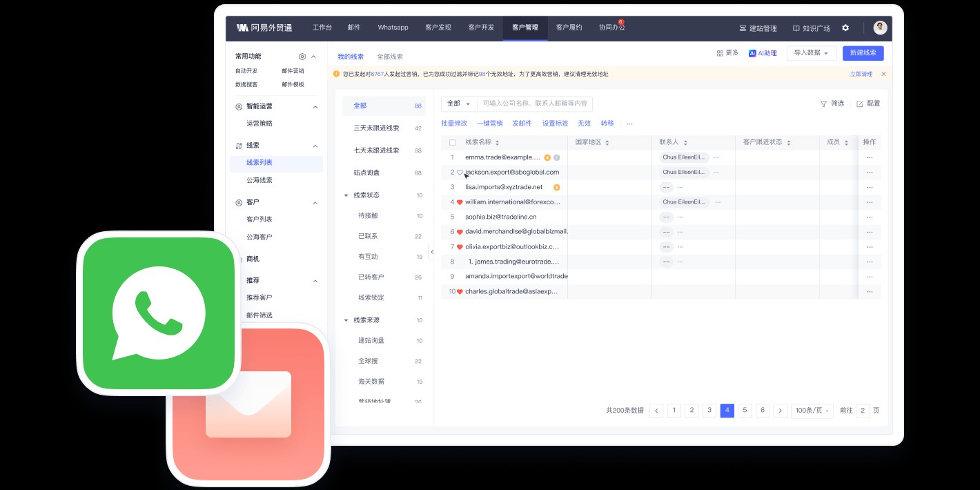Go to previous page arrow

pyautogui.click(x=656, y=411)
